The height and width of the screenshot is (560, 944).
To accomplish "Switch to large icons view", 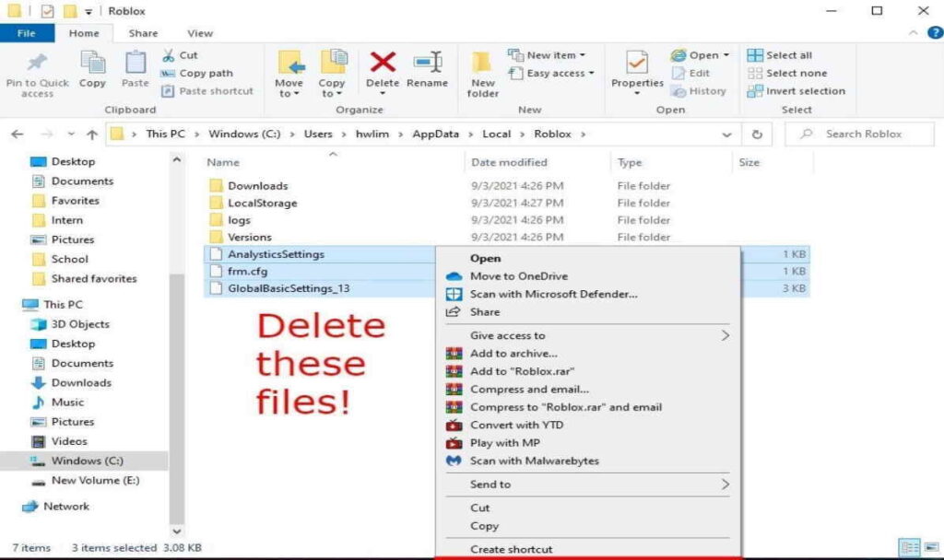I will pyautogui.click(x=931, y=547).
